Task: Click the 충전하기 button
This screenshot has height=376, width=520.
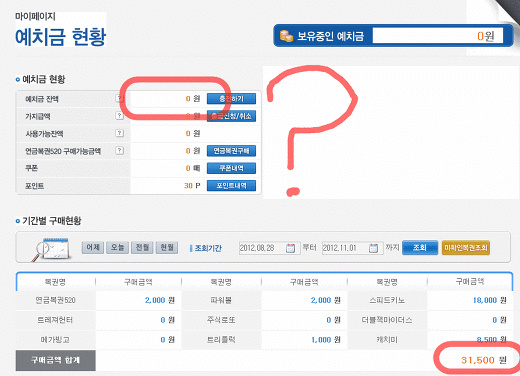Action: coord(231,99)
